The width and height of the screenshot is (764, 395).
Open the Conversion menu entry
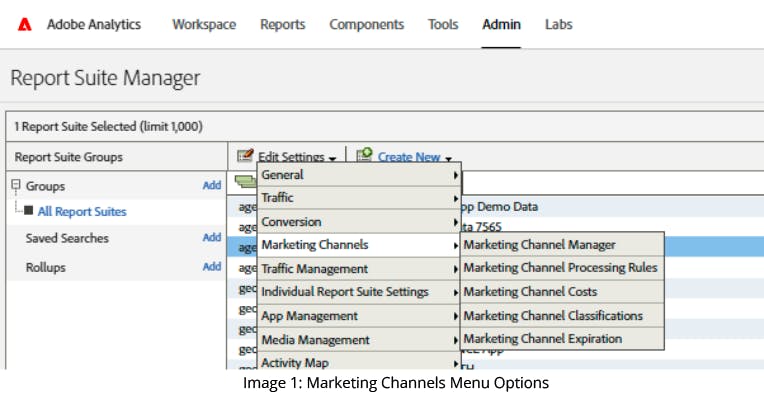pos(359,222)
